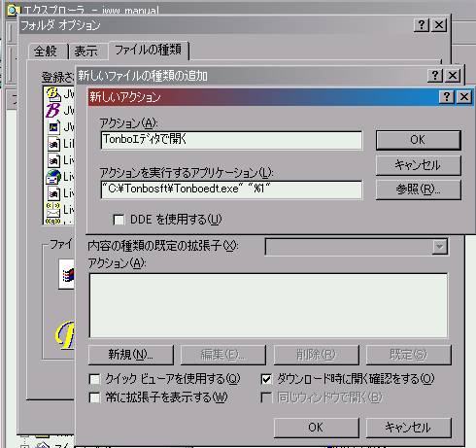
Task: Enable 常に拡張子を表示する checkbox
Action: pyautogui.click(x=94, y=397)
